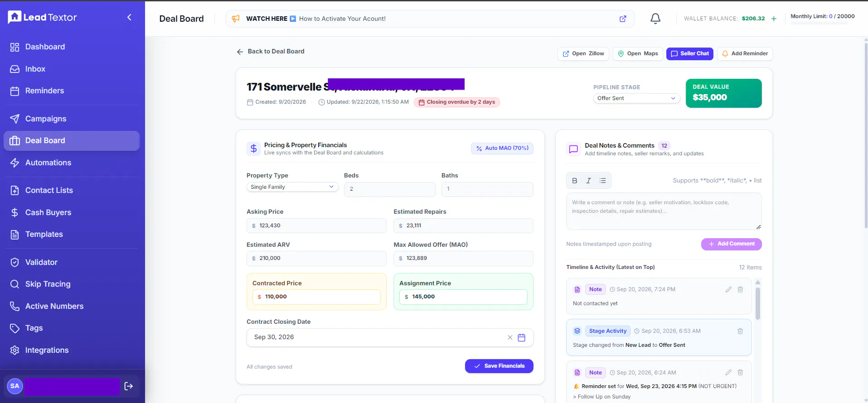This screenshot has width=868, height=403.
Task: Edit the Sep 20 6:24 AM note
Action: 728,372
